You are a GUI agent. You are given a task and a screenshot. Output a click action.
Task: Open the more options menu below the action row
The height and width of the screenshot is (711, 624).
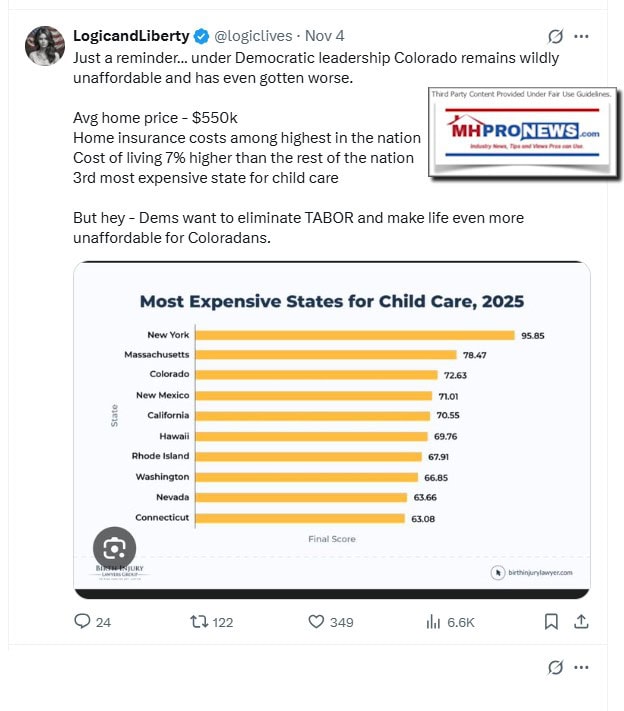[582, 667]
